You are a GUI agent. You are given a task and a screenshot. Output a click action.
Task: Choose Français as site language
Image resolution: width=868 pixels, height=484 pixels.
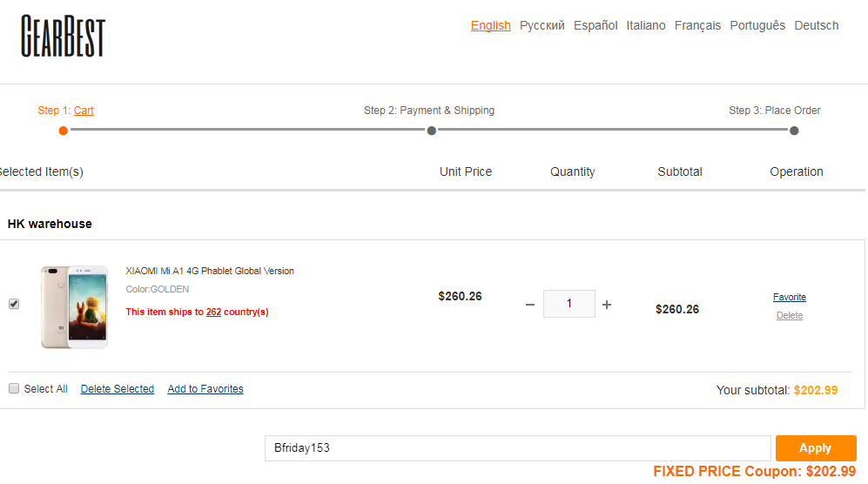coord(697,25)
